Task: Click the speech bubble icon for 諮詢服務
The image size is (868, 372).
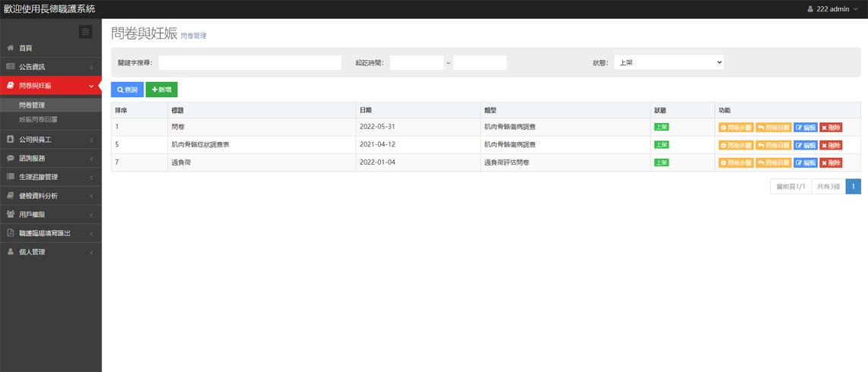Action: click(x=10, y=158)
